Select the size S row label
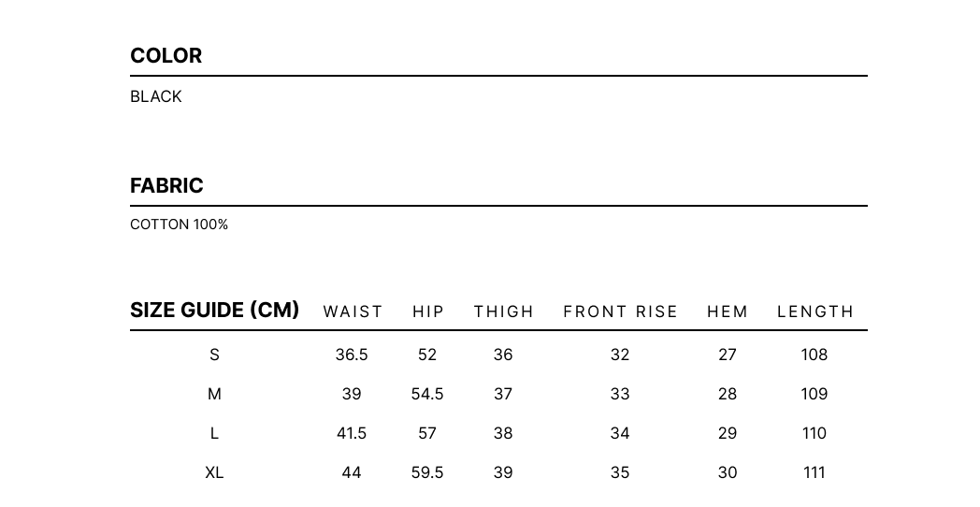This screenshot has height=507, width=980. (214, 355)
